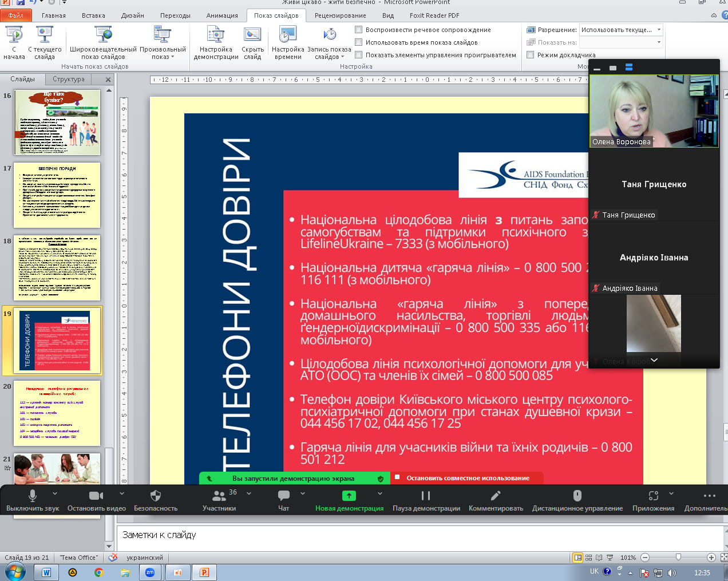Click Zoom microphone mute icon

coord(33,496)
